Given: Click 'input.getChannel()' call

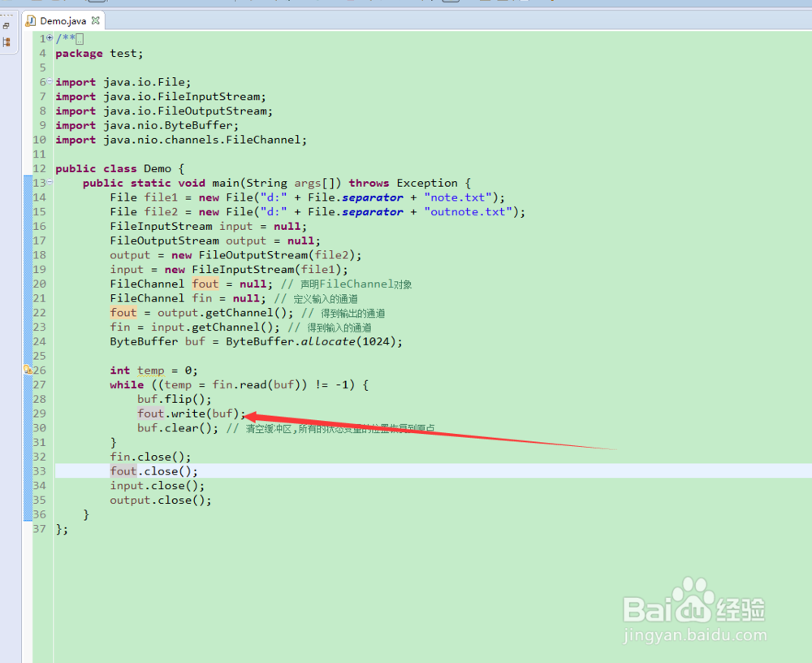Looking at the screenshot, I should point(212,327).
